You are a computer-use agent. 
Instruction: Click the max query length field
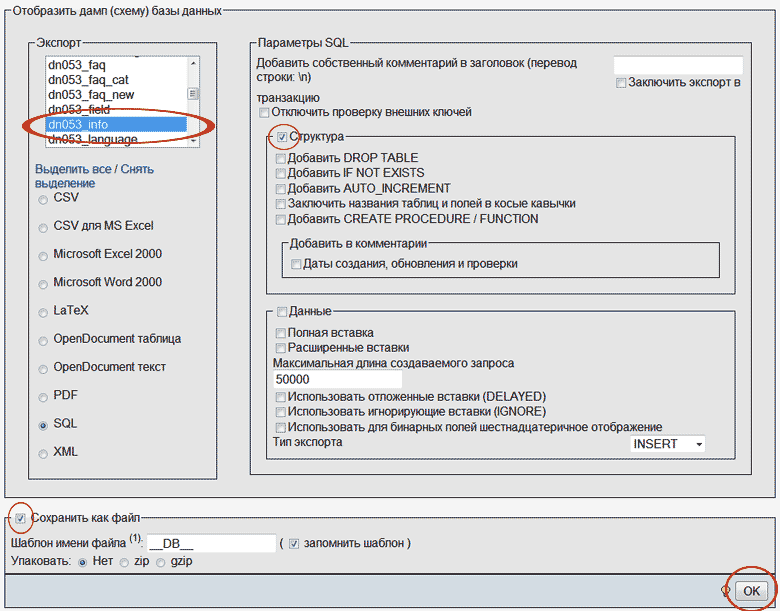pos(337,380)
